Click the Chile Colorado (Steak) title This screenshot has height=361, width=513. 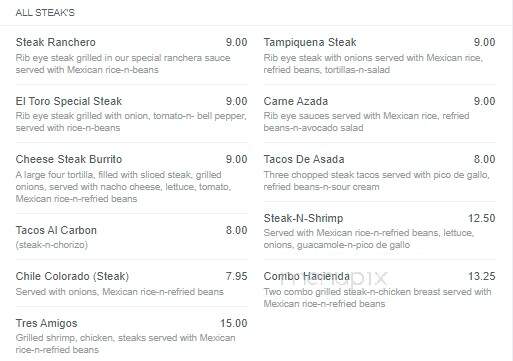72,276
